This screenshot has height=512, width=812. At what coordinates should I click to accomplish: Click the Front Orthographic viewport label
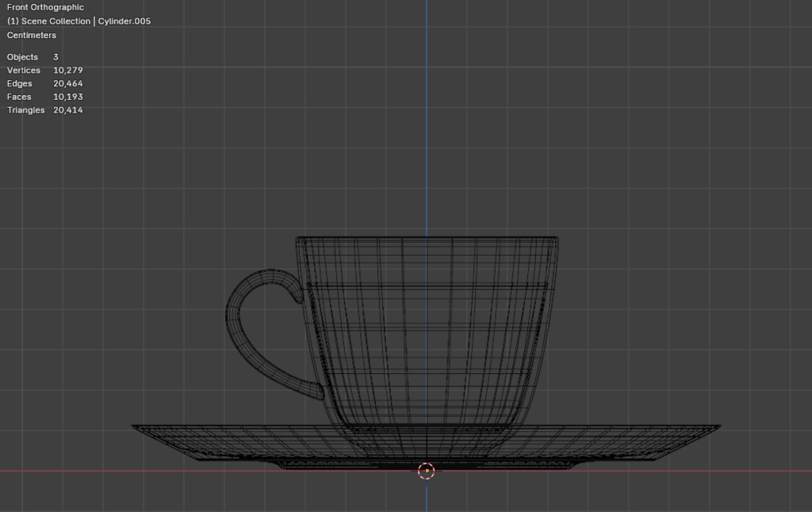(45, 6)
